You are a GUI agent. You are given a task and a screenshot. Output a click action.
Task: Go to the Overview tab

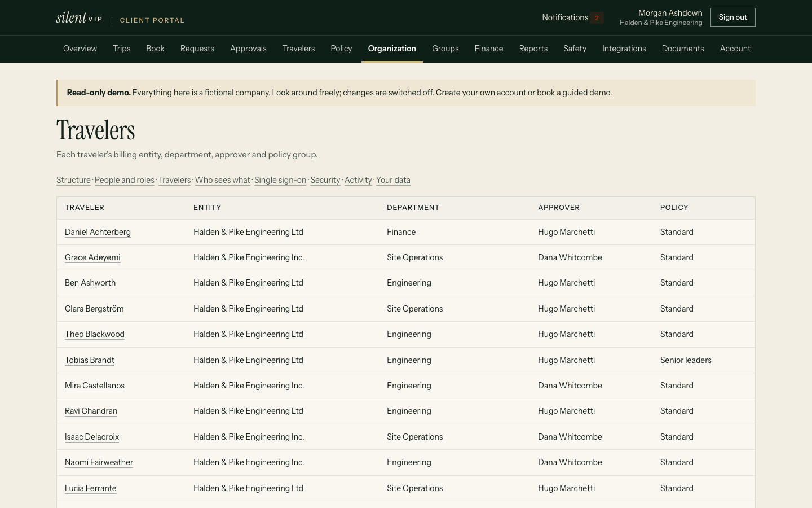[80, 49]
